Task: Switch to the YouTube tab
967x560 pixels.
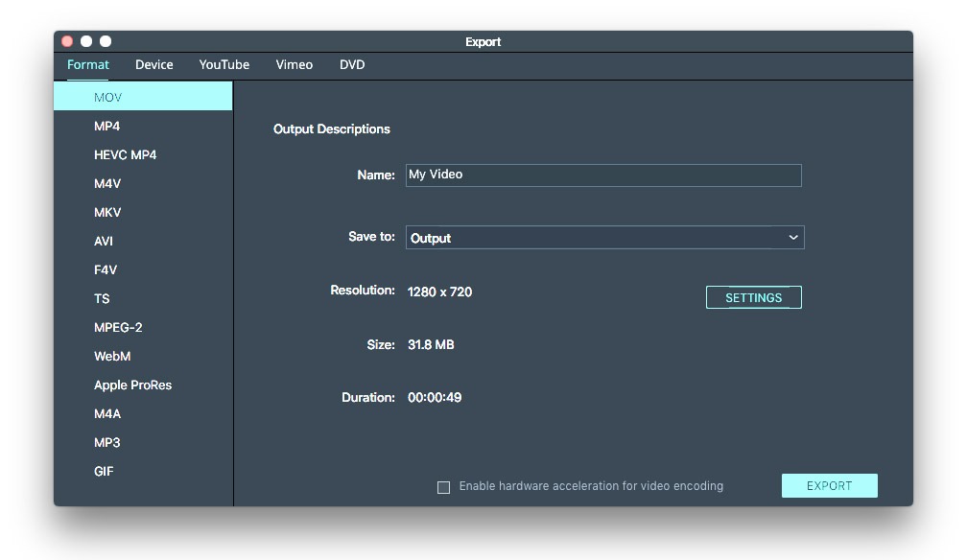Action: coord(224,65)
